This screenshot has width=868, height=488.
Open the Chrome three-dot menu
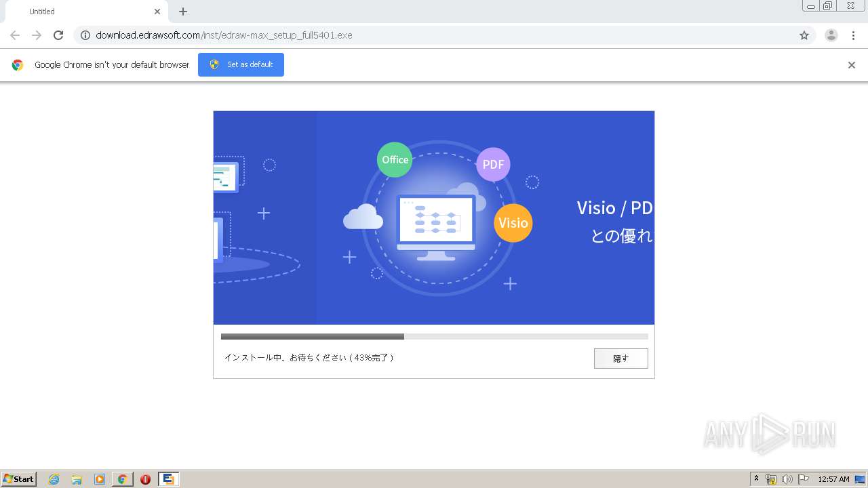click(x=853, y=35)
